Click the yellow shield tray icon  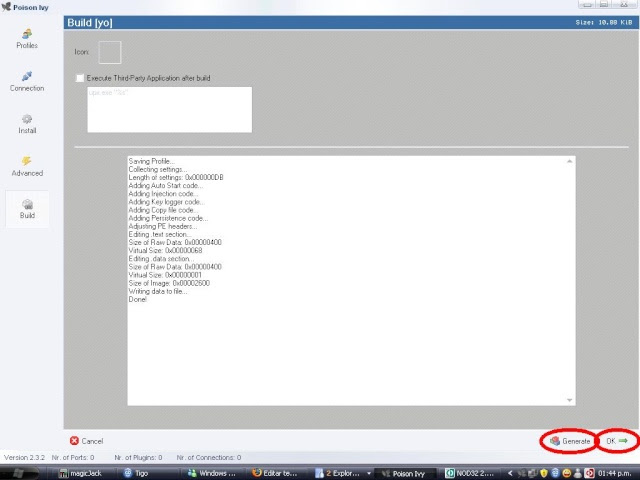point(544,473)
